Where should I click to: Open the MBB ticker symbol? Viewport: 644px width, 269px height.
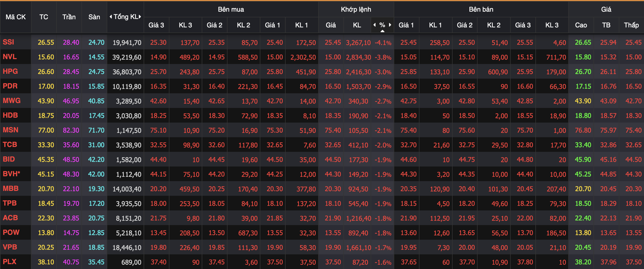click(11, 189)
